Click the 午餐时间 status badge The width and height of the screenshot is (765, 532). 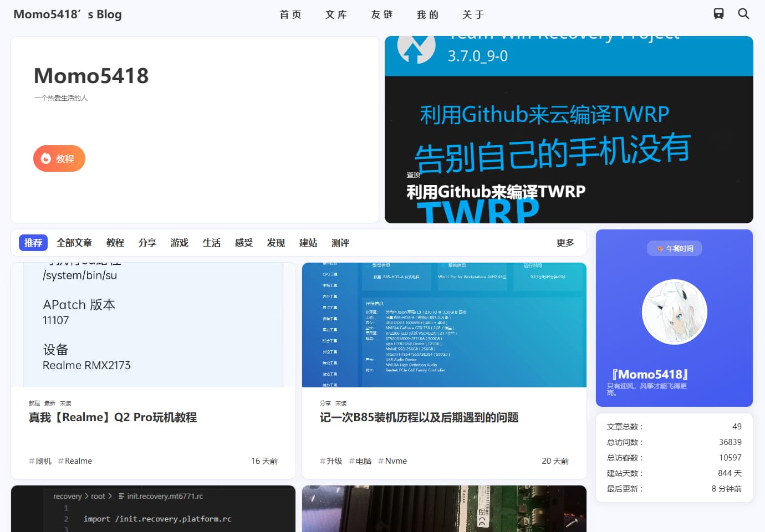click(675, 248)
